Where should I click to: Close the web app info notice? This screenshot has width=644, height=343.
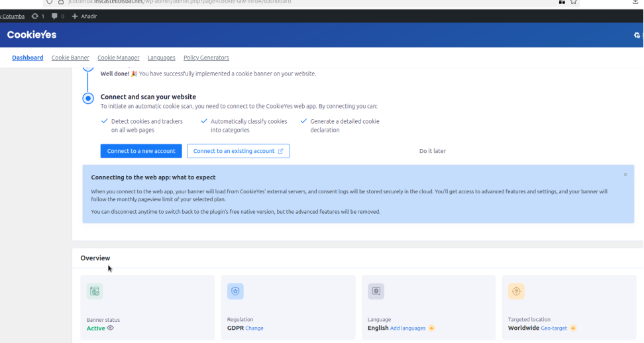[x=625, y=175]
